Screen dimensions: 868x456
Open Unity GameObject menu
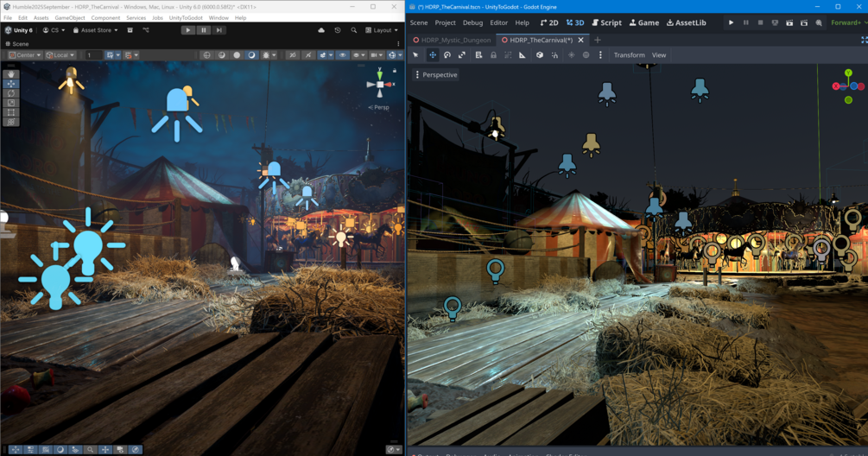click(70, 18)
